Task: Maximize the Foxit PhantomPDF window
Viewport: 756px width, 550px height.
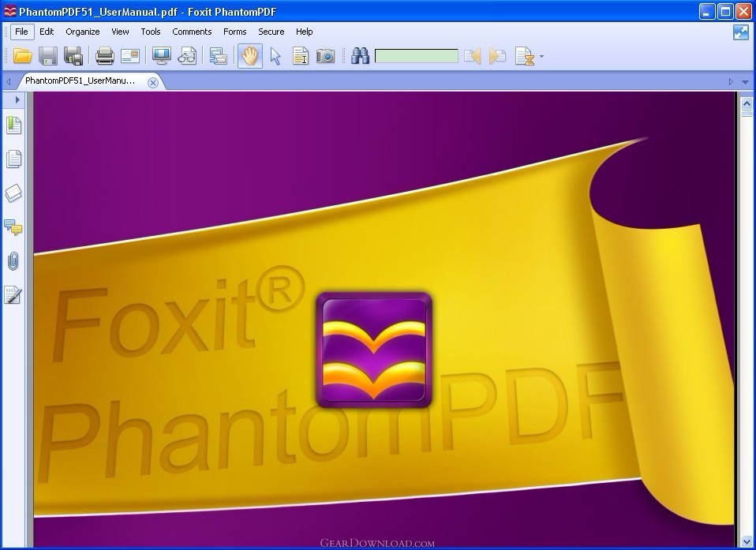Action: click(725, 12)
